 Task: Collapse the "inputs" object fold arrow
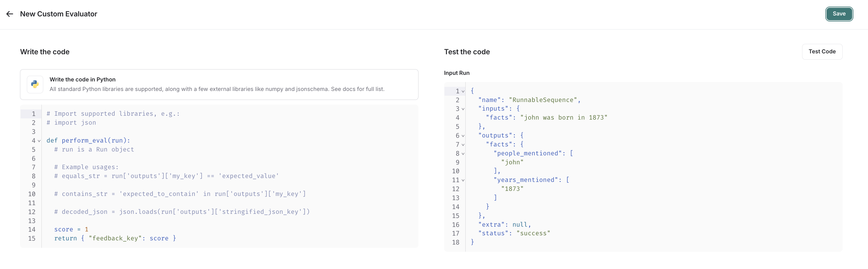(x=463, y=109)
